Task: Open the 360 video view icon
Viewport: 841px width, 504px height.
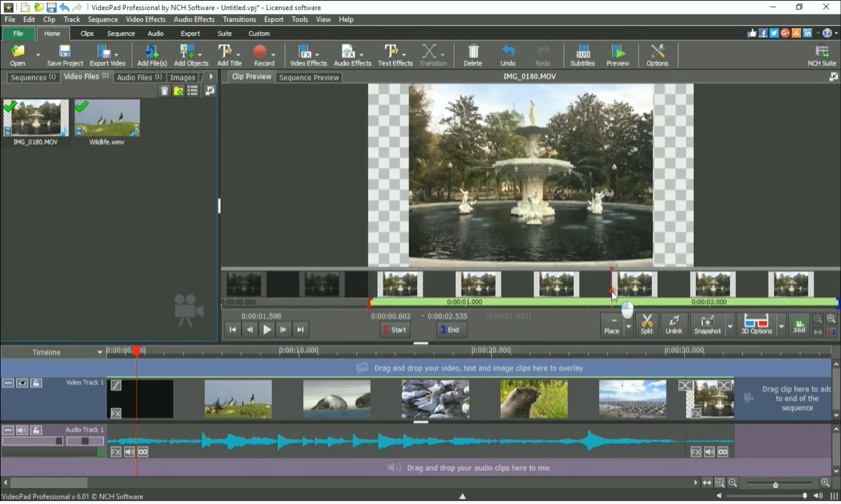Action: (799, 325)
